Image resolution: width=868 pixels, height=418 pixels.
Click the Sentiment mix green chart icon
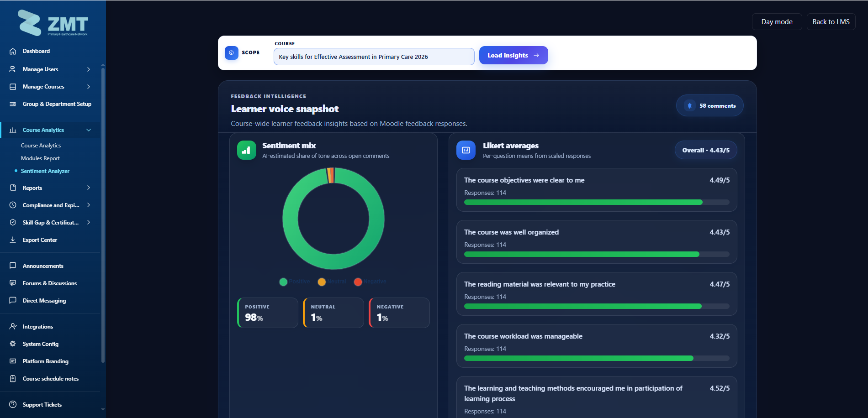[x=247, y=150]
